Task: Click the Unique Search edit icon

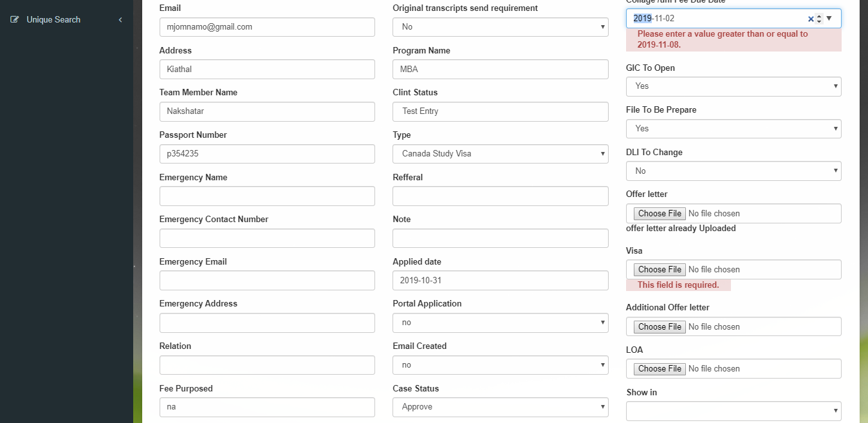Action: pos(15,20)
